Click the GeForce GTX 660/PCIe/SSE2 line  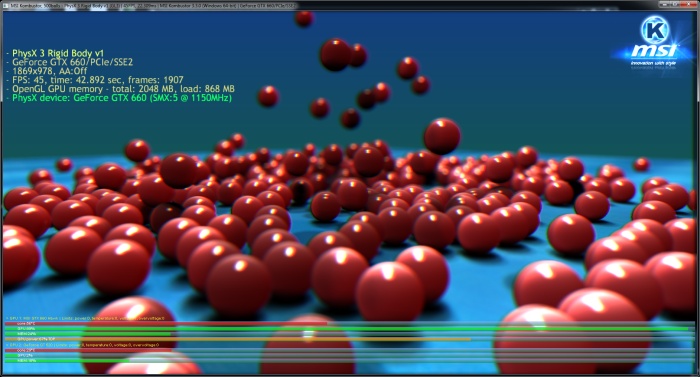point(72,62)
